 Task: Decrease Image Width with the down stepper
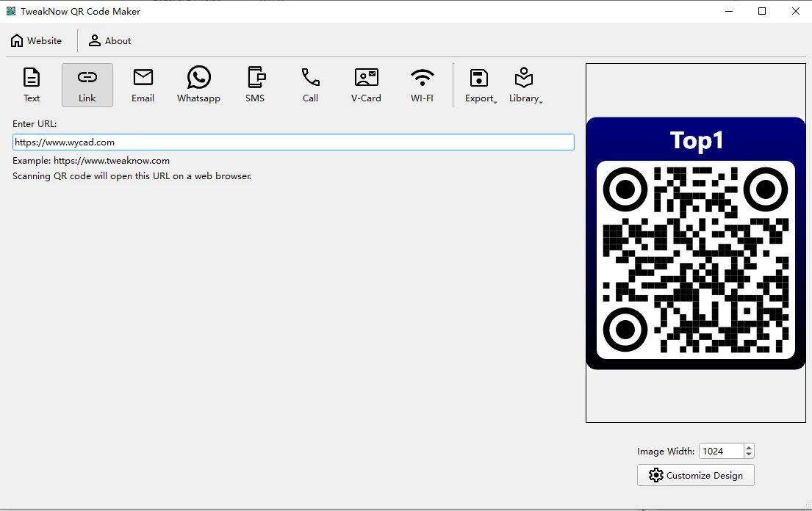coord(748,454)
